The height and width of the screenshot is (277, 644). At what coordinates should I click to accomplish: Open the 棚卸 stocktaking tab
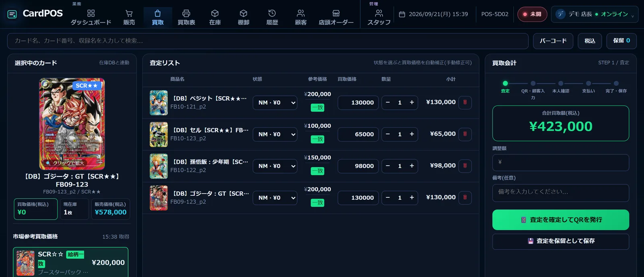244,18
